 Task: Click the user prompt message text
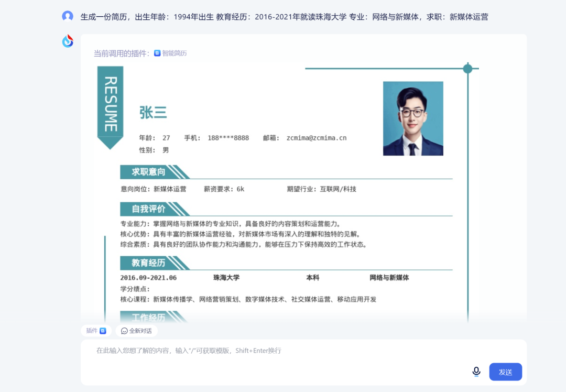pos(284,17)
